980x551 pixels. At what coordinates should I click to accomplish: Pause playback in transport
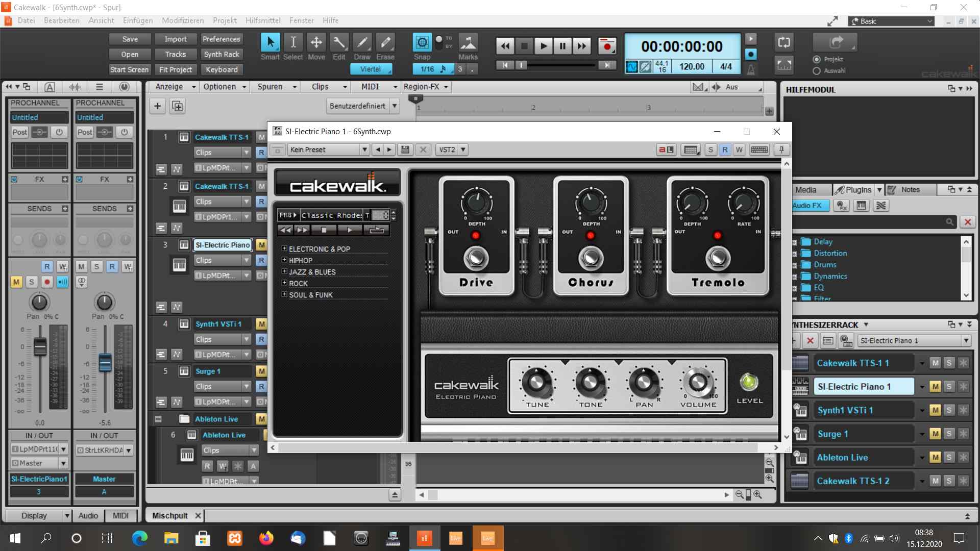(x=562, y=46)
